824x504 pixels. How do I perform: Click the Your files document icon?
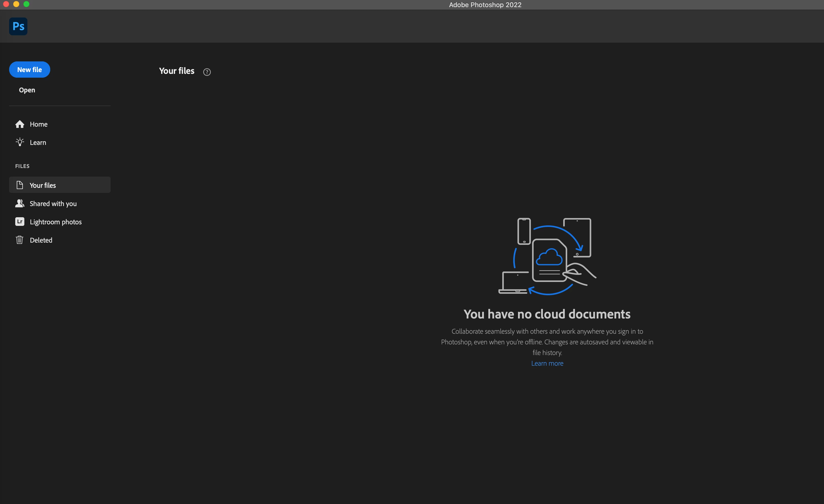point(20,185)
